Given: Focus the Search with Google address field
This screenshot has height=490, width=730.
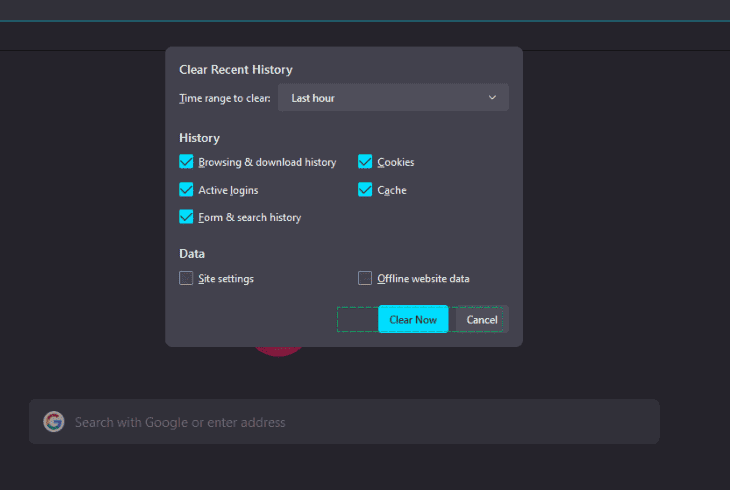Looking at the screenshot, I should point(344,422).
